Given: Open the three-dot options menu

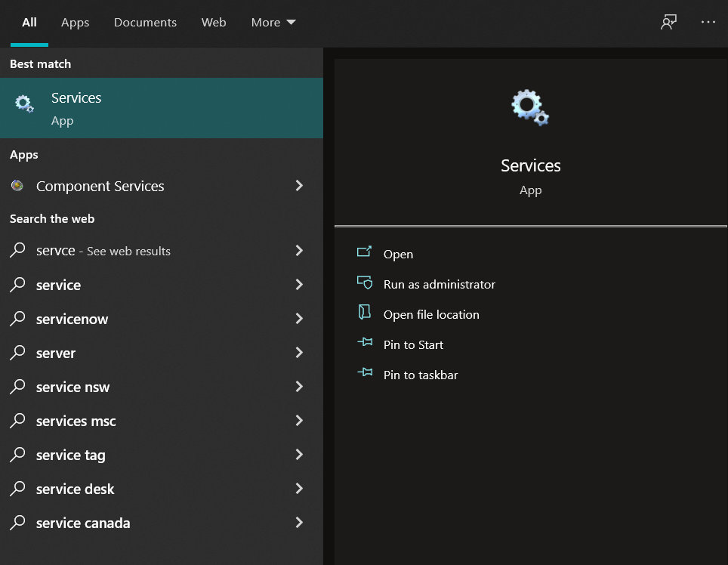Looking at the screenshot, I should tap(708, 22).
